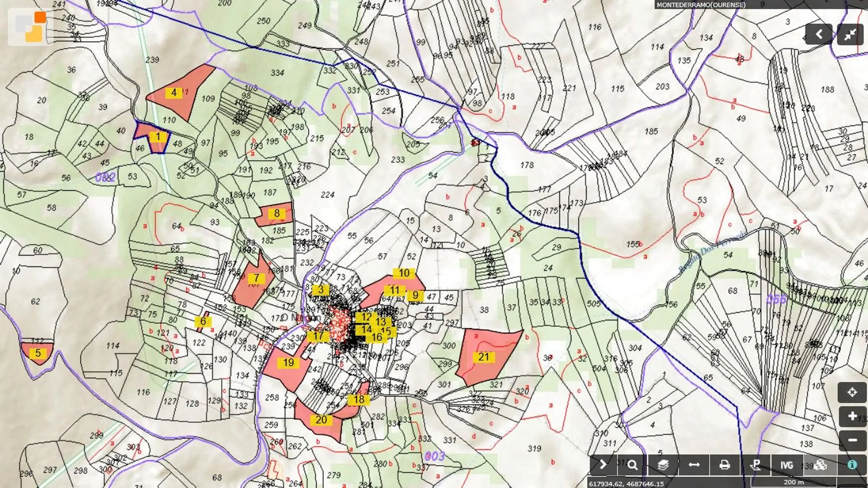The image size is (868, 488).
Task: Zoom in with the plus button
Action: pyautogui.click(x=852, y=416)
